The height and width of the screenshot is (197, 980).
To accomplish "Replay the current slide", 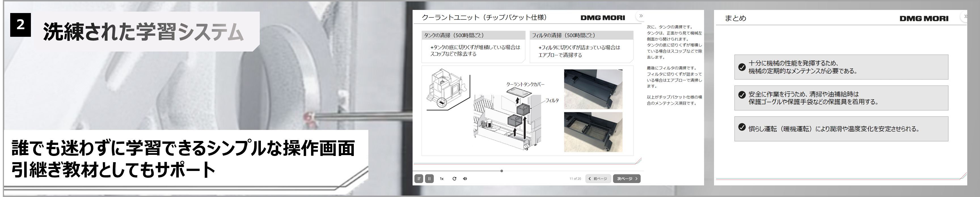I will pos(454,178).
